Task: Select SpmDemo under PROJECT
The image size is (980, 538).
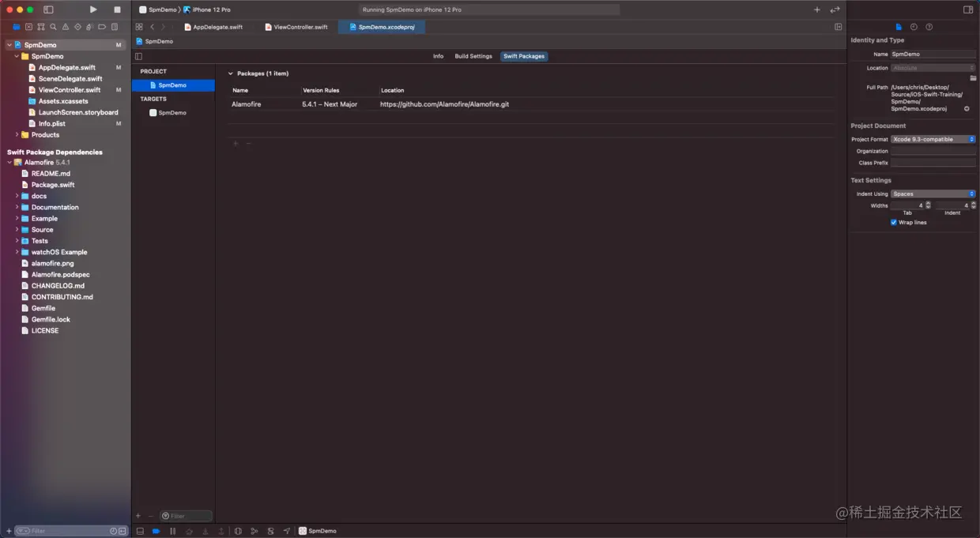Action: click(173, 85)
